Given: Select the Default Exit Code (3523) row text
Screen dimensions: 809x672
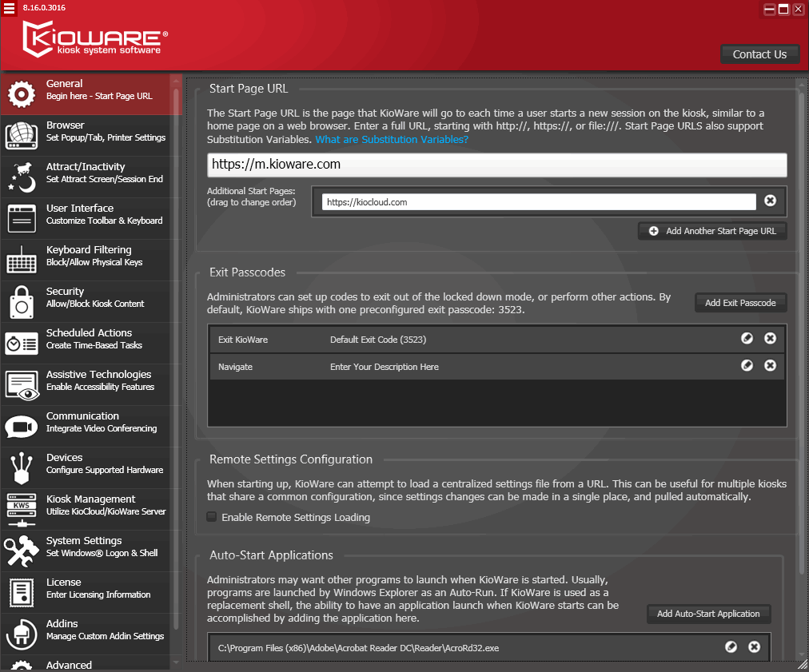Looking at the screenshot, I should [x=378, y=340].
